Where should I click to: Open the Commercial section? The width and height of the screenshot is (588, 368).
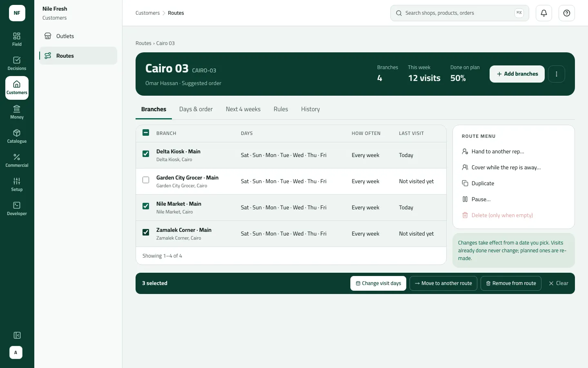click(x=17, y=161)
